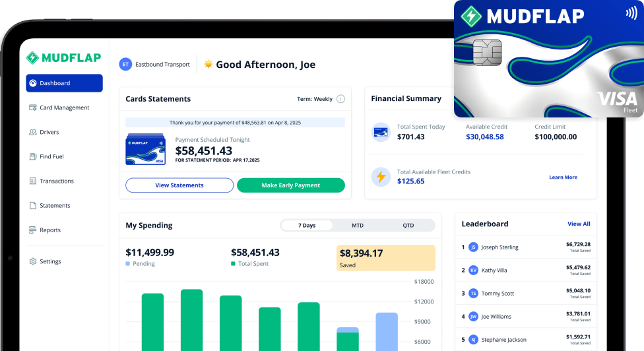Click the Dashboard gauge icon
This screenshot has height=351, width=644.
tap(33, 83)
